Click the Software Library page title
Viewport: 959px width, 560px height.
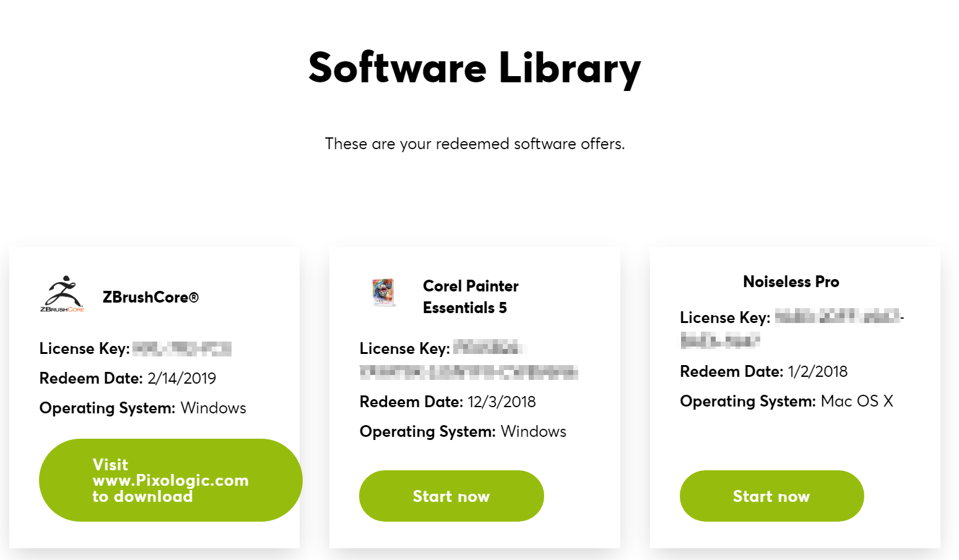[x=474, y=68]
